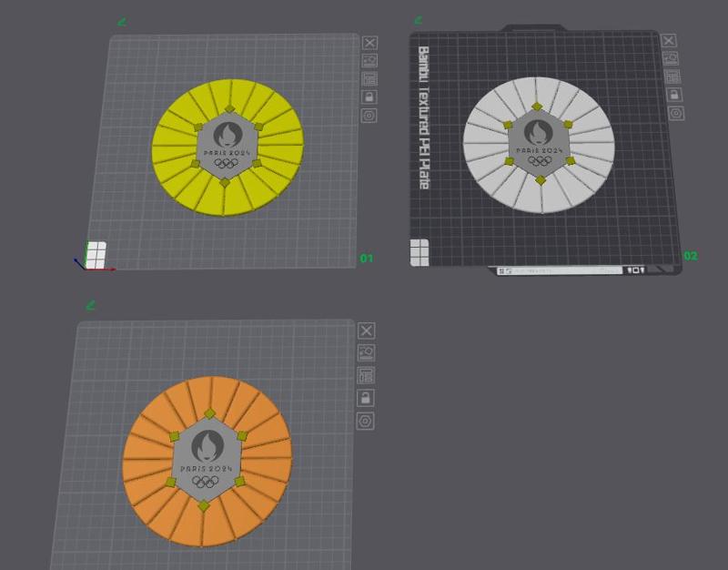
Task: Remove plate 02 with its X icon
Action: [669, 41]
